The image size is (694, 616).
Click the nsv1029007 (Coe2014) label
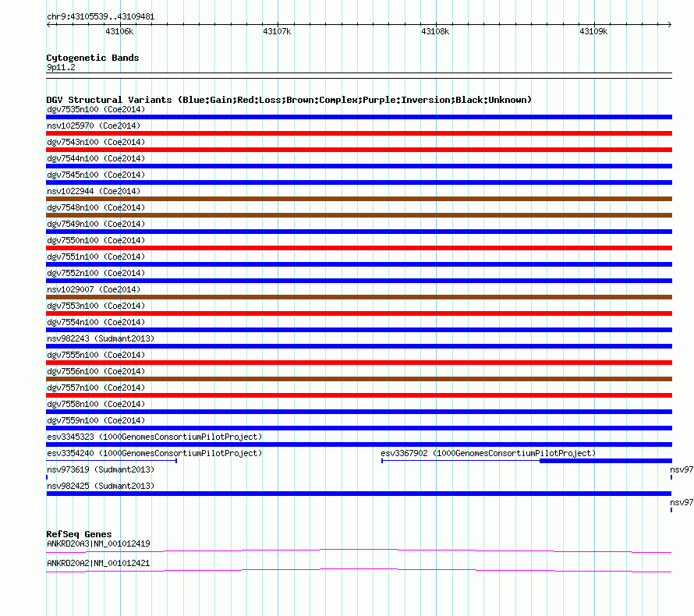[94, 289]
